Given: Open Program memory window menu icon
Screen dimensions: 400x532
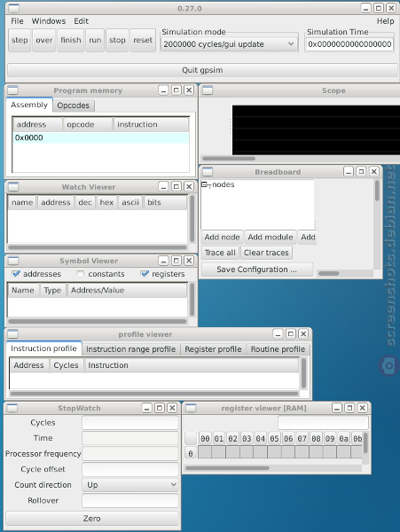Looking at the screenshot, I should 12,90.
